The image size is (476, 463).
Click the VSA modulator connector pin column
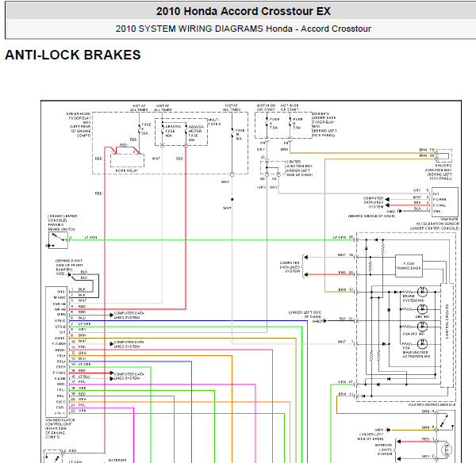58,352
